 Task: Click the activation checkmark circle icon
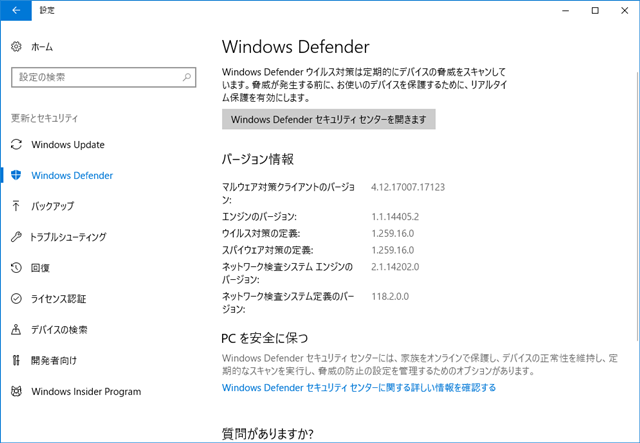pyautogui.click(x=16, y=298)
